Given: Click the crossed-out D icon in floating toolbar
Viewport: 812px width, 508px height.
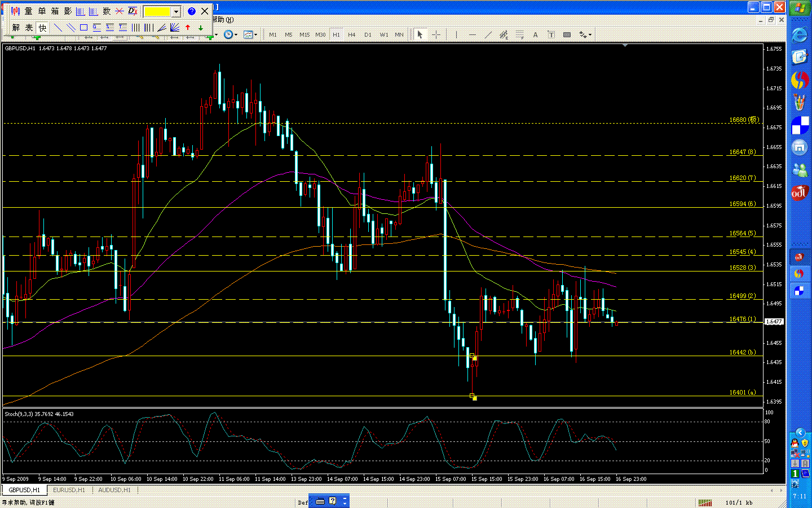Looking at the screenshot, I should point(133,11).
